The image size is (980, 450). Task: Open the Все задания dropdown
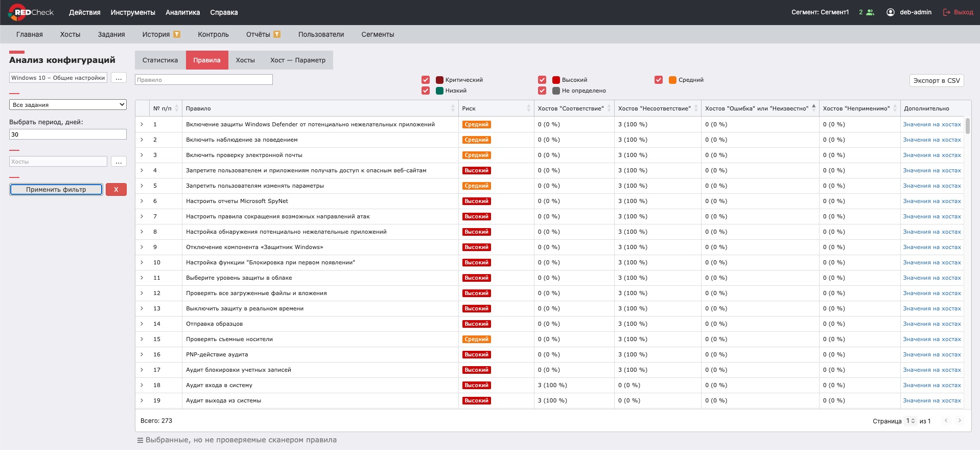click(68, 104)
